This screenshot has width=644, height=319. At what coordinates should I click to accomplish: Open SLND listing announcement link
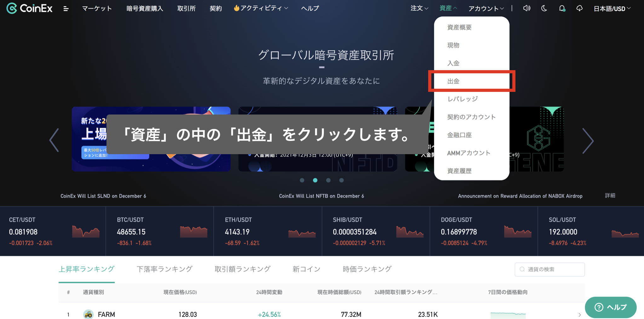coord(103,196)
